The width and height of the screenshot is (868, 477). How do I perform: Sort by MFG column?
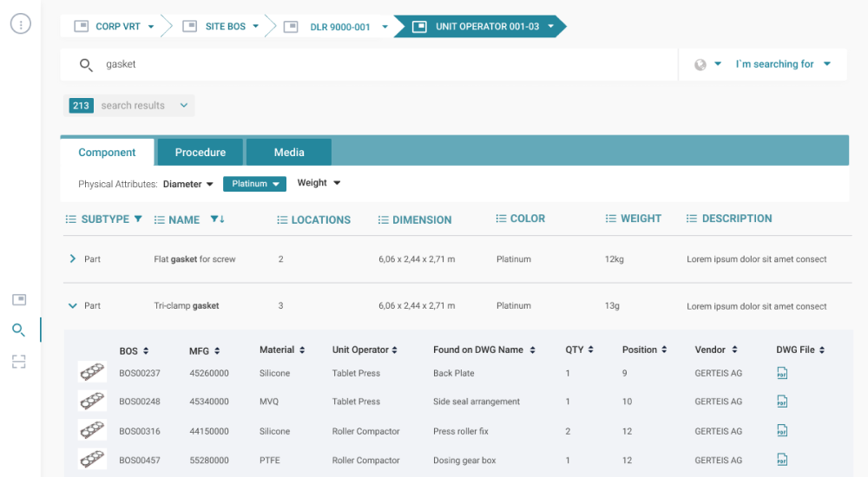point(217,351)
